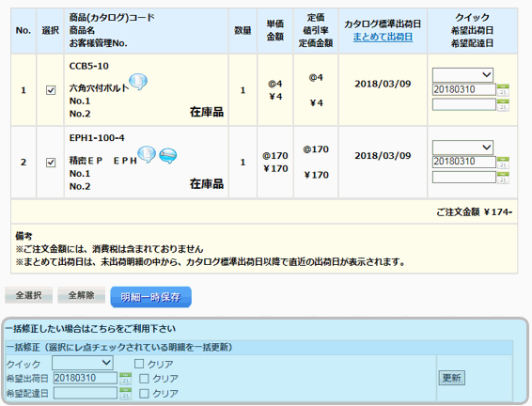Click second blue bubble icon for EPH1-100-4
This screenshot has width=532, height=406.
pyautogui.click(x=168, y=156)
